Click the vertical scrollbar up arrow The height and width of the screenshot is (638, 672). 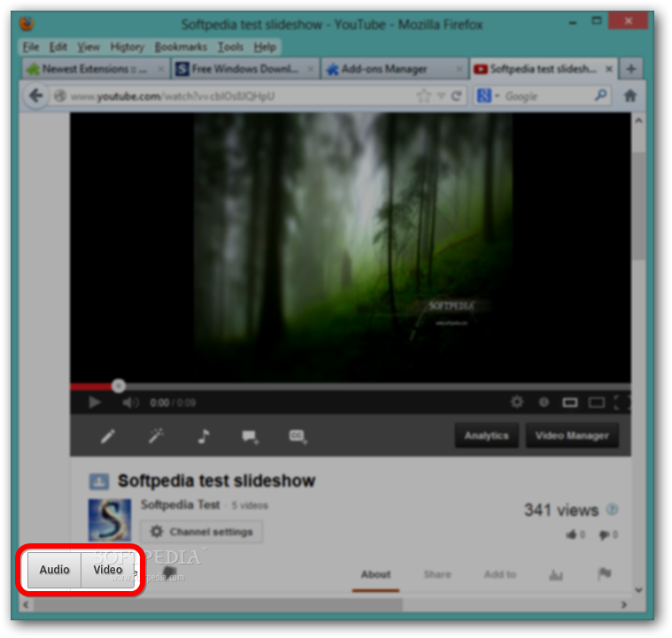(638, 121)
